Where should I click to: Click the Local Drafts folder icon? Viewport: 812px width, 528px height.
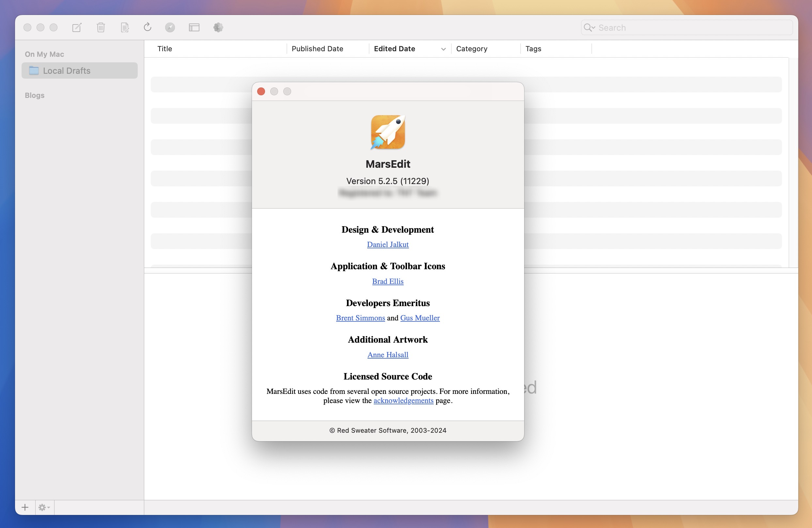click(x=34, y=70)
